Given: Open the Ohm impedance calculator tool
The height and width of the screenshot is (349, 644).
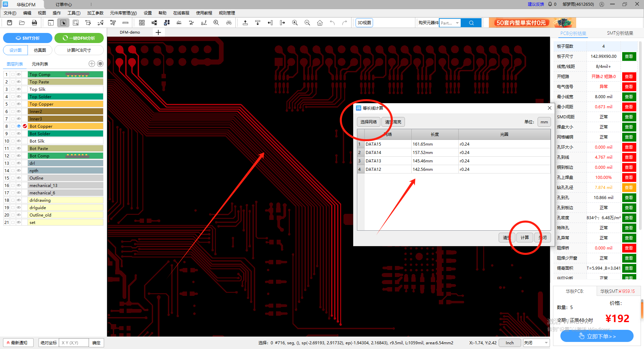Looking at the screenshot, I should (x=179, y=23).
